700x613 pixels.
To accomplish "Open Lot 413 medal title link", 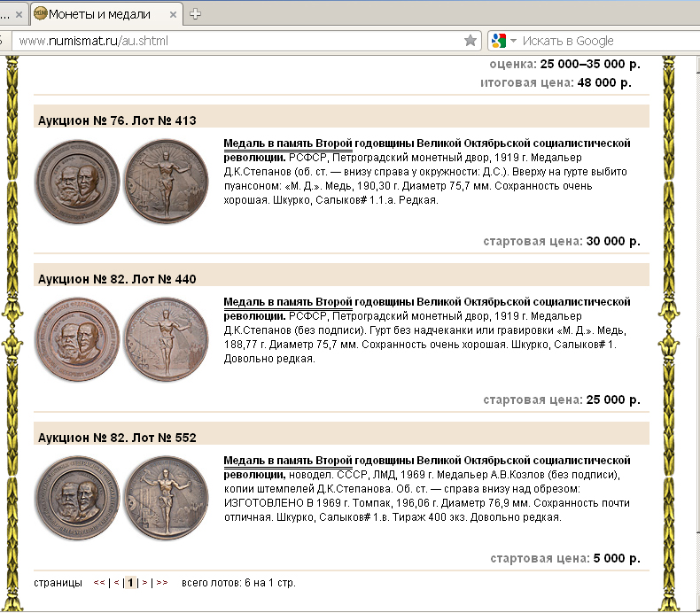I will (427, 150).
